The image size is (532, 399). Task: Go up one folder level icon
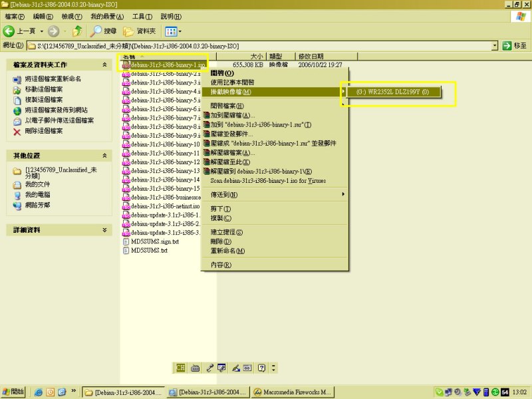[x=77, y=31]
